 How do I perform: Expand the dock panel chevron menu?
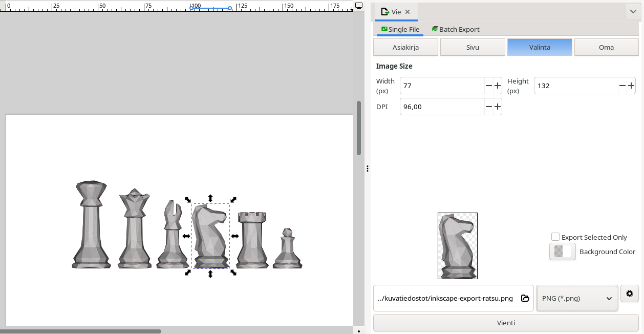633,12
